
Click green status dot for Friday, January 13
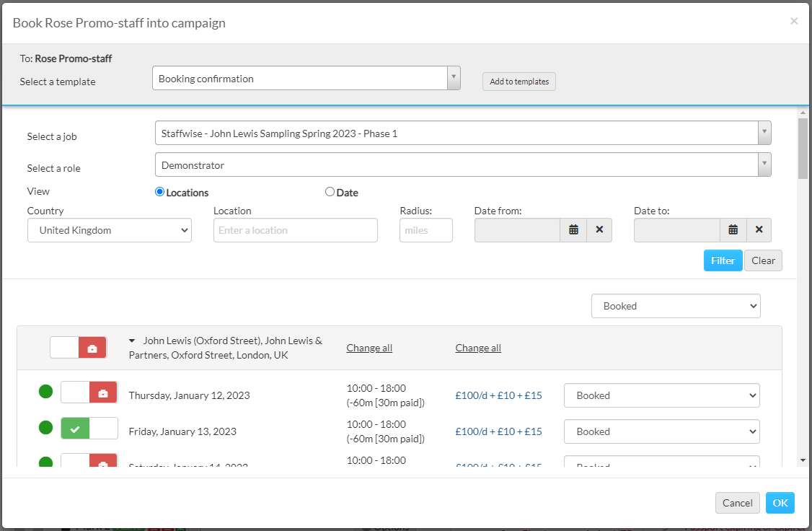click(45, 427)
